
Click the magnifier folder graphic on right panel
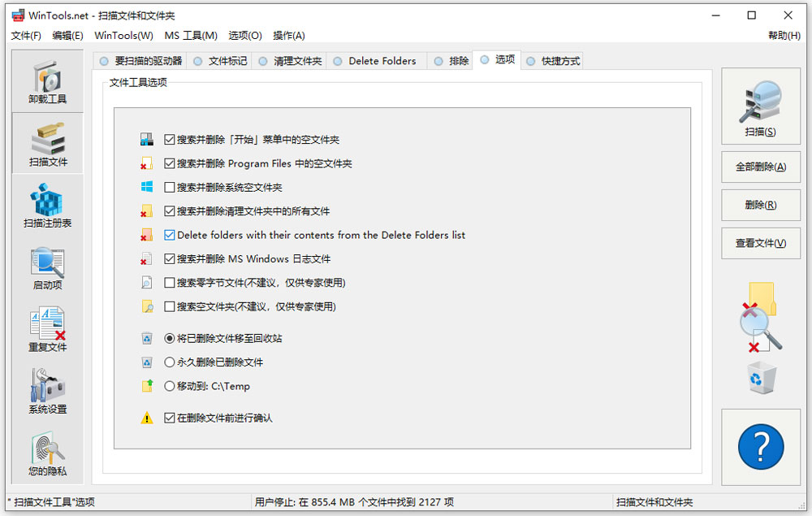760,317
